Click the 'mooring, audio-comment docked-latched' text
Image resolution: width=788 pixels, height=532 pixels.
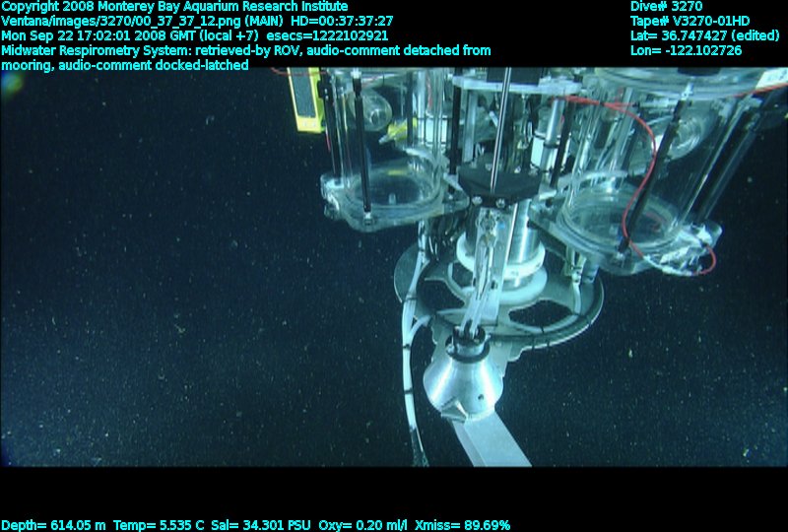(125, 65)
